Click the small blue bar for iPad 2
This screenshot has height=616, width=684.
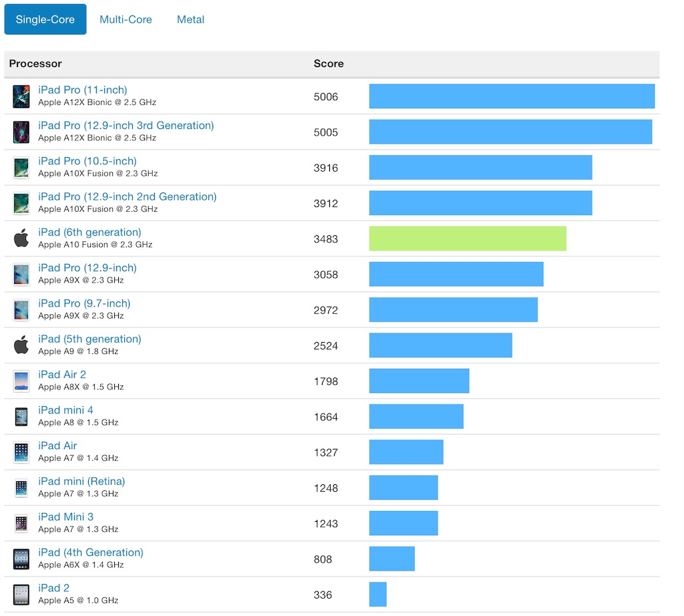[378, 594]
